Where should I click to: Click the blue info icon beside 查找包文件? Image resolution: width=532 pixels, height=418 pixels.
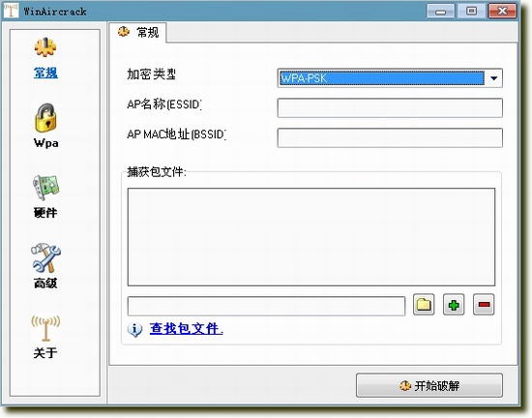click(134, 329)
